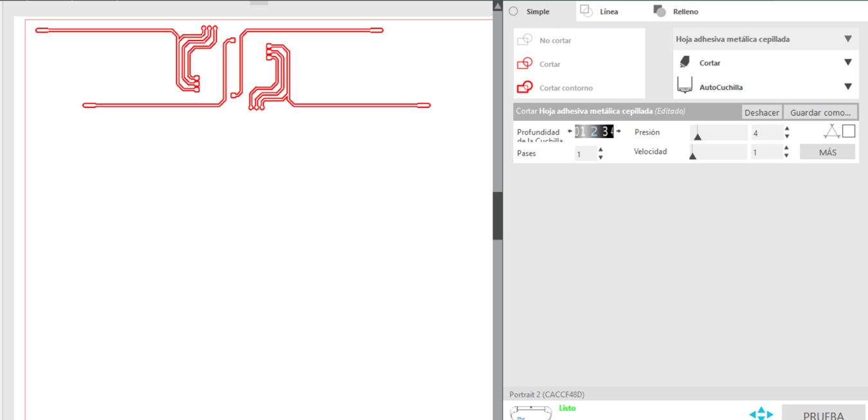Screen dimensions: 868x420
Task: Click the blade tool icon beside Cortar
Action: (x=685, y=62)
